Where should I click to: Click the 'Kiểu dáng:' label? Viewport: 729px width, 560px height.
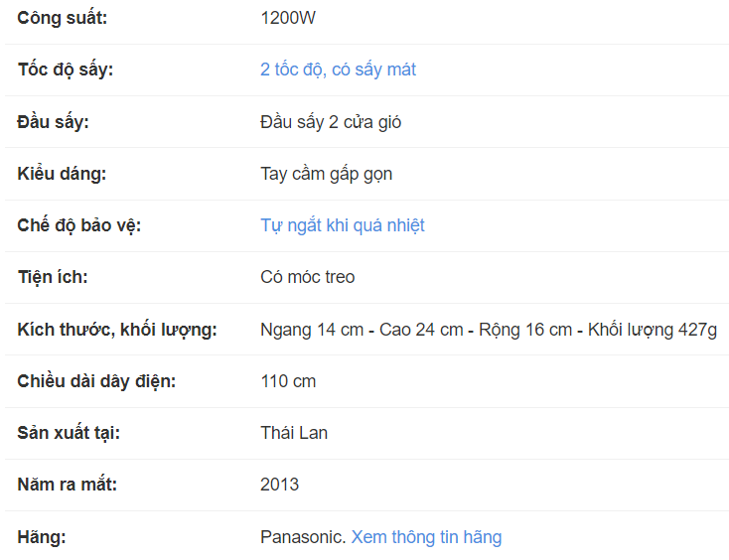coord(62,174)
